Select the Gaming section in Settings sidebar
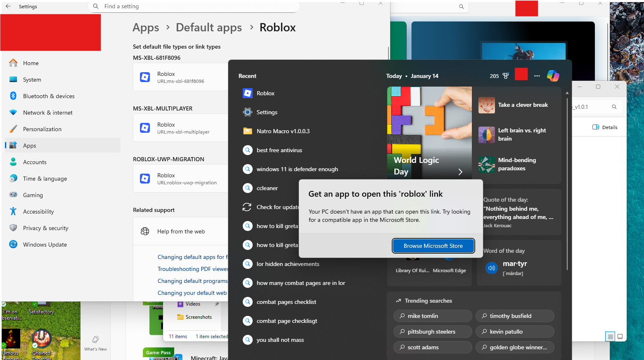The height and width of the screenshot is (360, 644). 33,195
